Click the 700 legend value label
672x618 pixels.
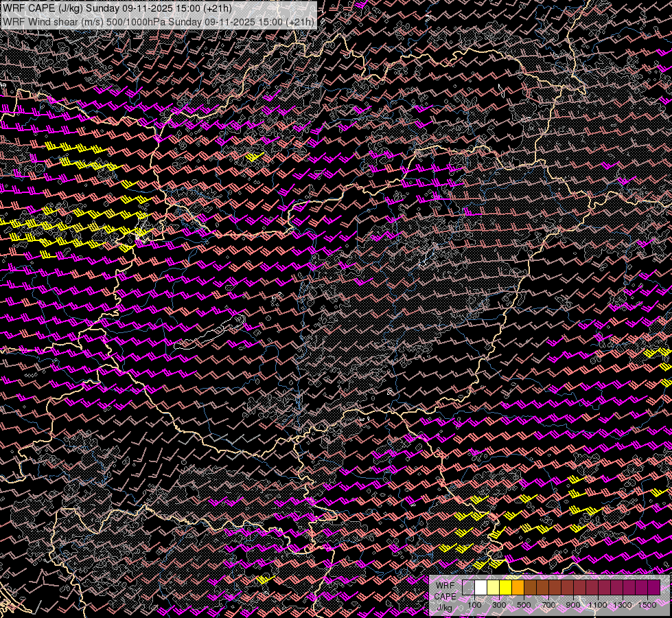(x=548, y=605)
